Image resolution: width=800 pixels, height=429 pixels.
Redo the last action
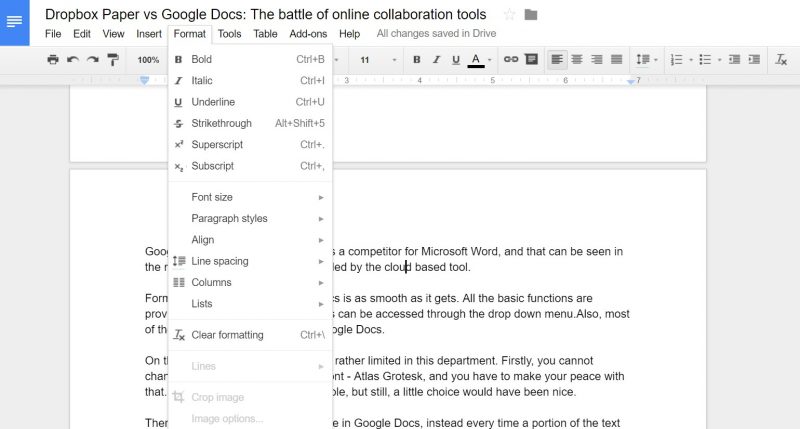[92, 60]
